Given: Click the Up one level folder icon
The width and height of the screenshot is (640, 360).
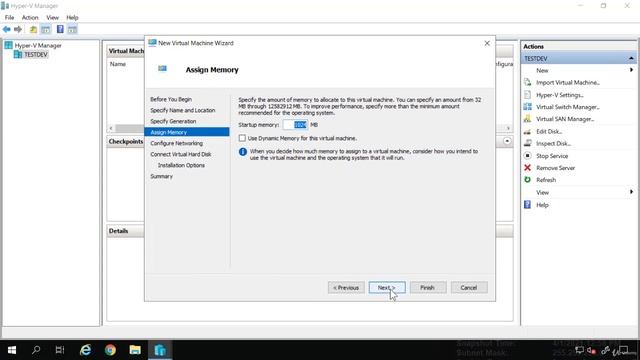Looking at the screenshot, I should (33, 29).
